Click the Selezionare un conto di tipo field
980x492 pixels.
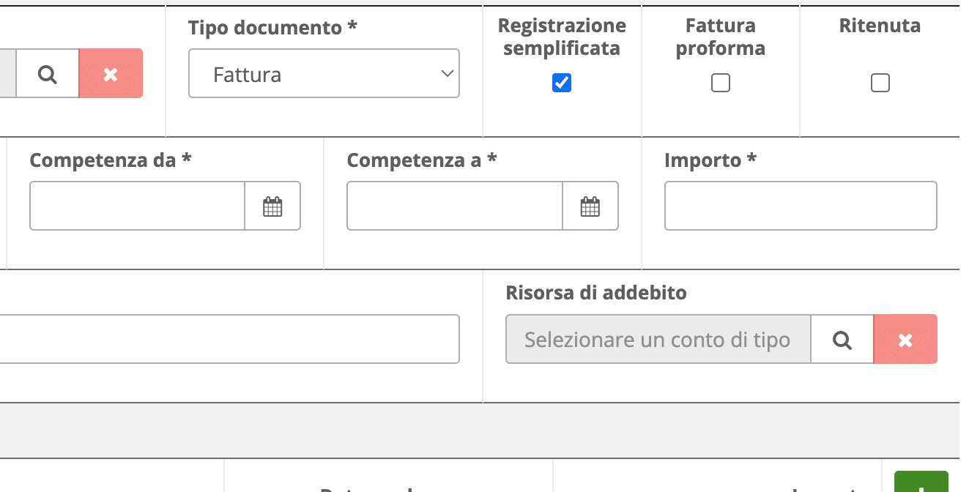[x=658, y=339]
